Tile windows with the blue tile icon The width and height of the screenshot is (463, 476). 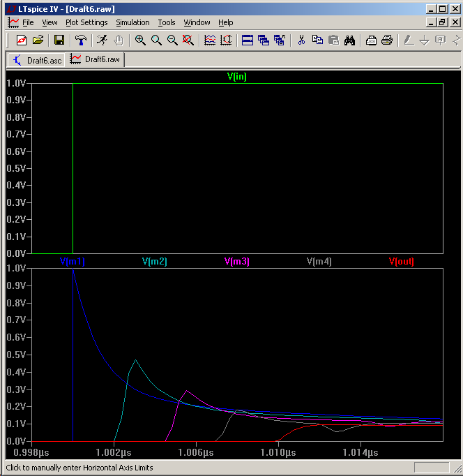pos(248,40)
